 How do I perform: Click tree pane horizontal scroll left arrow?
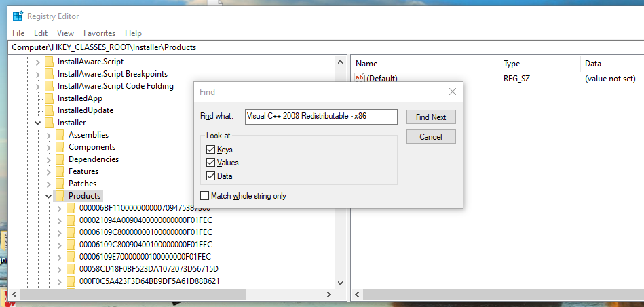(x=15, y=294)
